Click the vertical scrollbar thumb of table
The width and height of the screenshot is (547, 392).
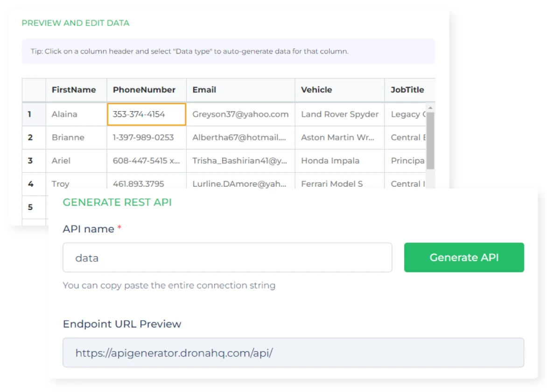[430, 140]
